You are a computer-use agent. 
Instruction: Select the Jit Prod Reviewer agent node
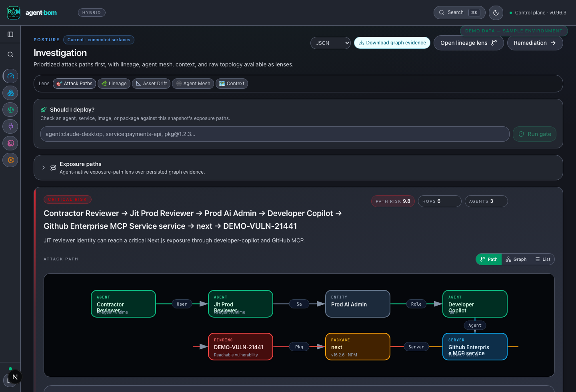(241, 304)
